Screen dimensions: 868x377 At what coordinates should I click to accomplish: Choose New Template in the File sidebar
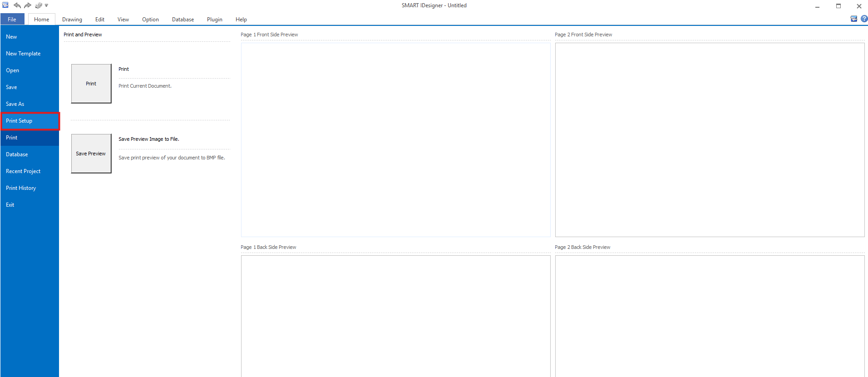pyautogui.click(x=30, y=54)
